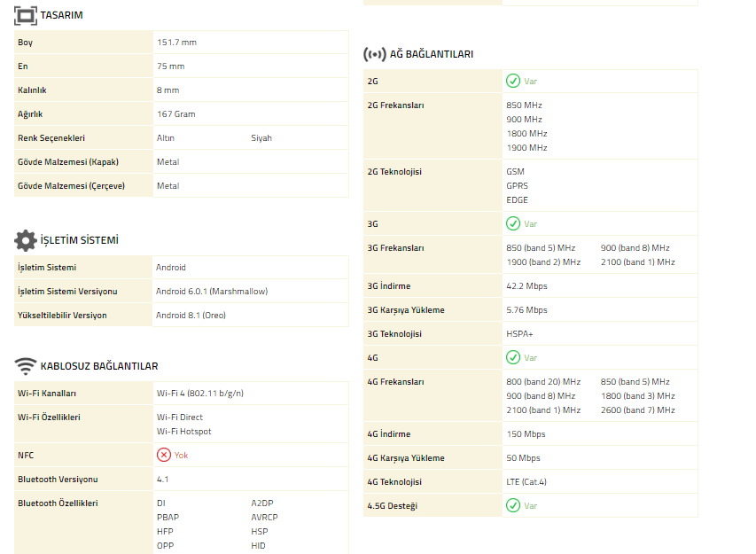Image resolution: width=756 pixels, height=554 pixels.
Task: Click the İŞLETİM SİSTEMİ heading
Action: pos(80,240)
